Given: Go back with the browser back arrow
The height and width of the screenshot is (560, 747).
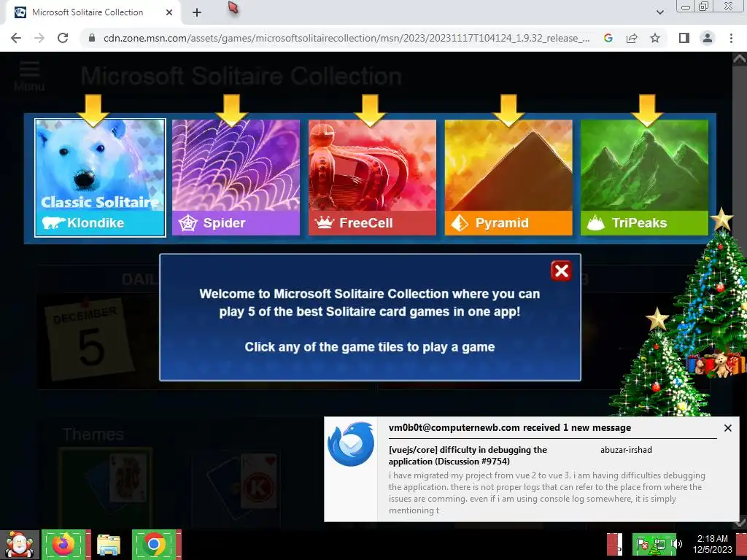Looking at the screenshot, I should pyautogui.click(x=16, y=38).
